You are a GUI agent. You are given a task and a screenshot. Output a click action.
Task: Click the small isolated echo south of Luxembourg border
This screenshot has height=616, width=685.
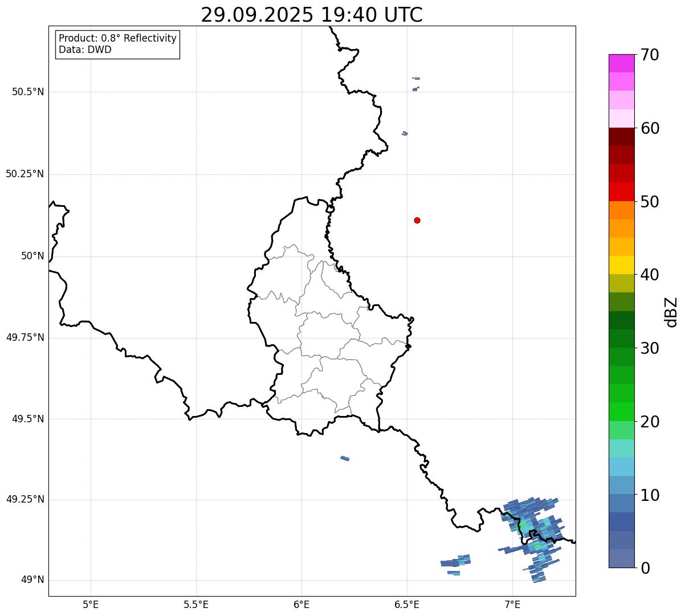(345, 458)
